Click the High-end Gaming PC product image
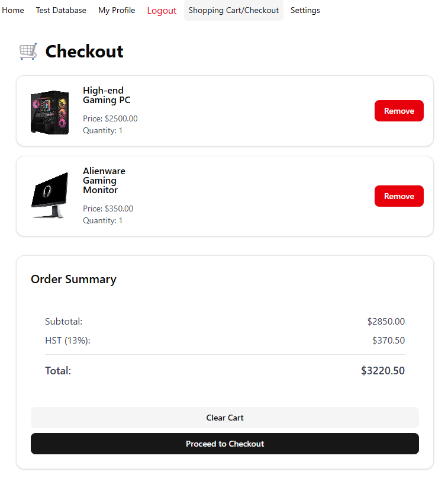Screen dimensions: 448x494 (x=50, y=112)
